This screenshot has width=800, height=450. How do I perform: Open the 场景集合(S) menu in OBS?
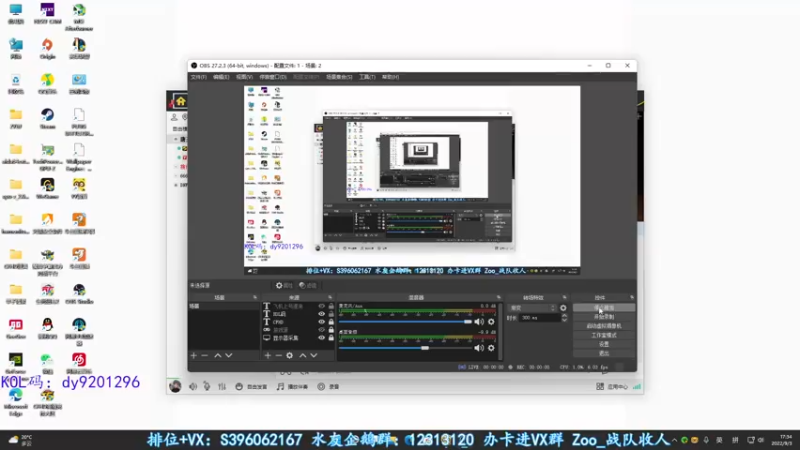[x=339, y=77]
